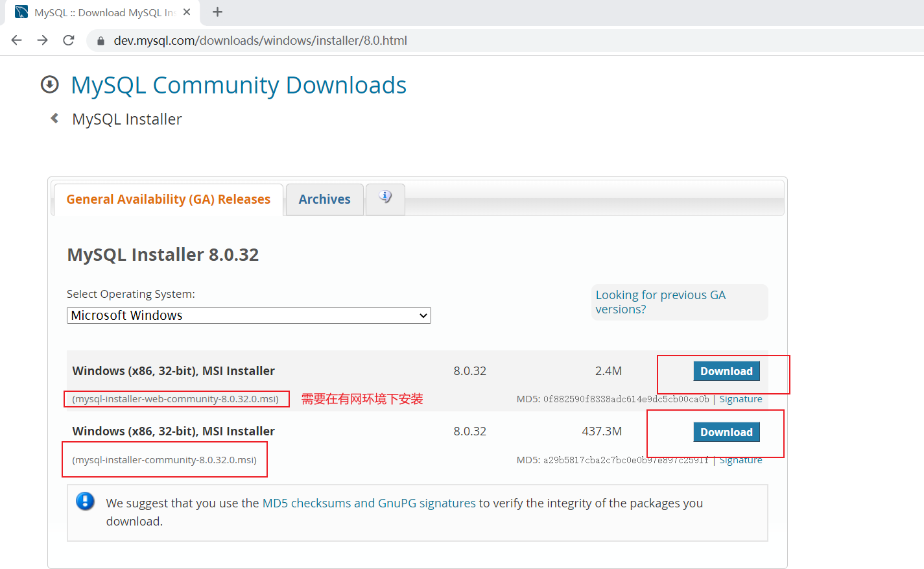
Task: Close the MySQL Download tab
Action: 187,12
